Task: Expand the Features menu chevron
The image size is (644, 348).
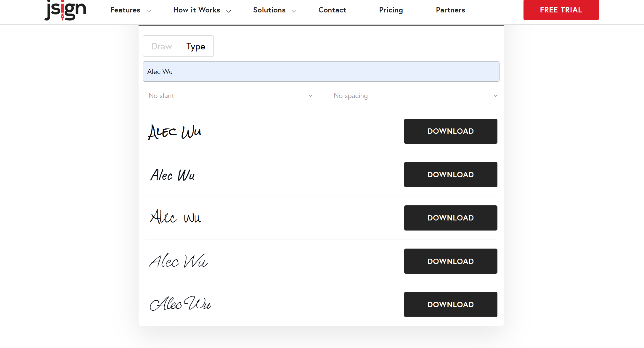Action: pos(149,11)
